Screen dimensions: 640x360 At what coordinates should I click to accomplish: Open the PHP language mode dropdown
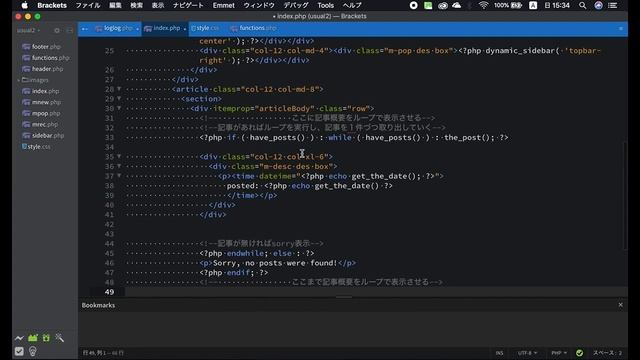tap(559, 353)
